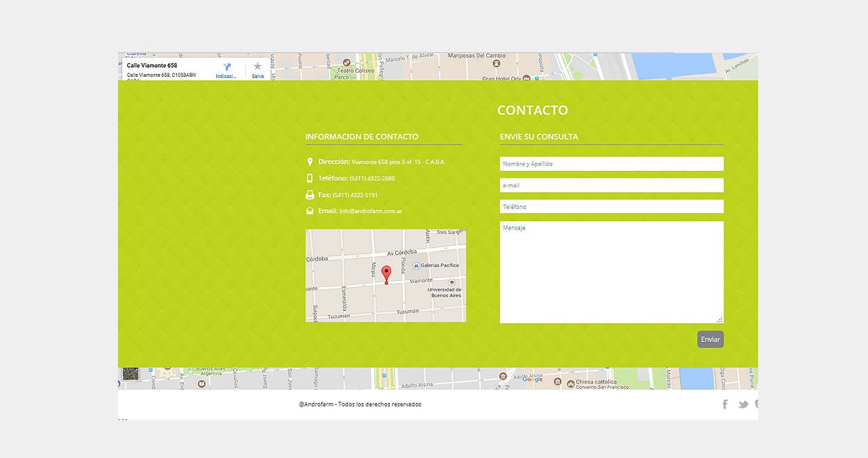Click the info@androfarm.com.ar email address
Viewport: 868px width, 458px height.
[x=371, y=212]
